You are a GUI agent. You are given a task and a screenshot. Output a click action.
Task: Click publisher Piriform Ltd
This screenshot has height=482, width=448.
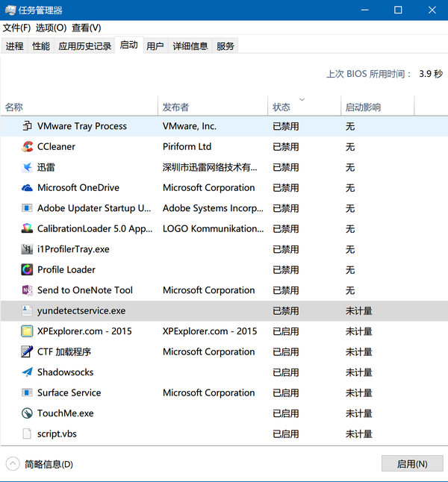187,147
